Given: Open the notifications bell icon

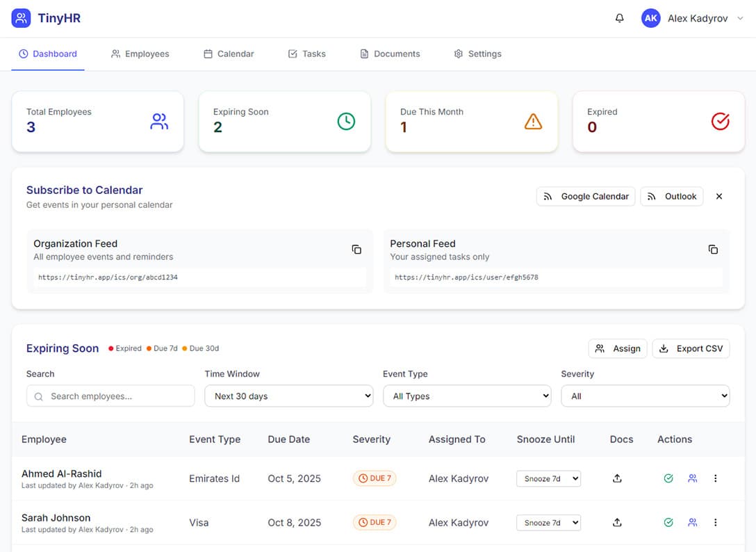Looking at the screenshot, I should pyautogui.click(x=619, y=18).
